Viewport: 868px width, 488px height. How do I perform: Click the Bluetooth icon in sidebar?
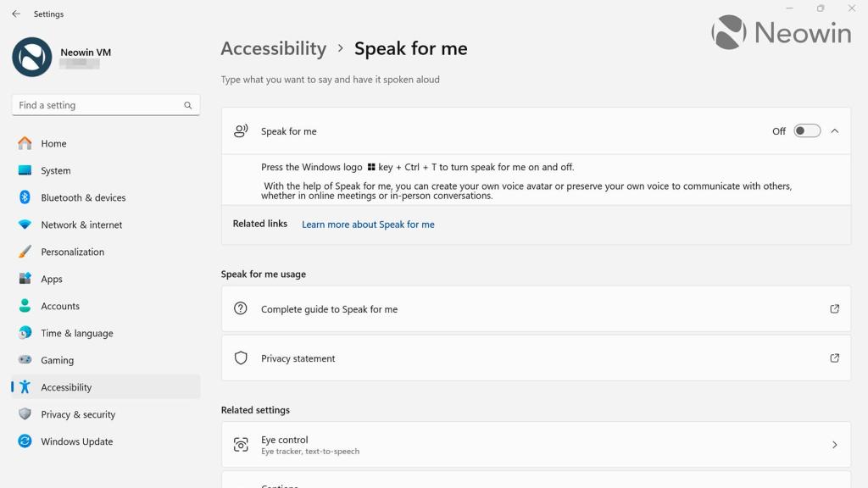tap(25, 197)
